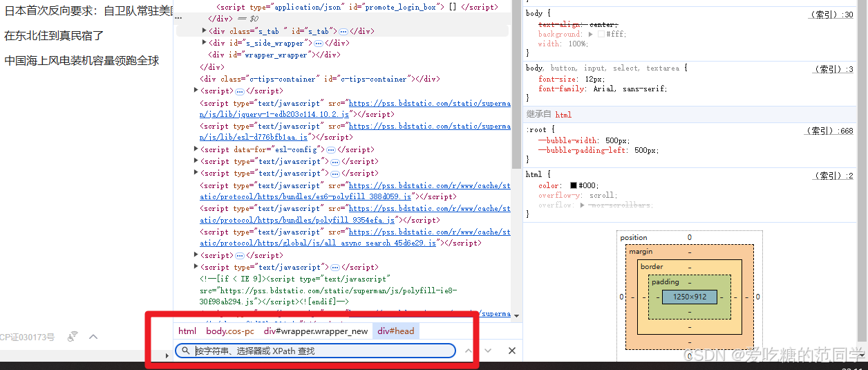The height and width of the screenshot is (370, 868).
Task: Click the ellipsis badge in esl-config script
Action: [331, 149]
